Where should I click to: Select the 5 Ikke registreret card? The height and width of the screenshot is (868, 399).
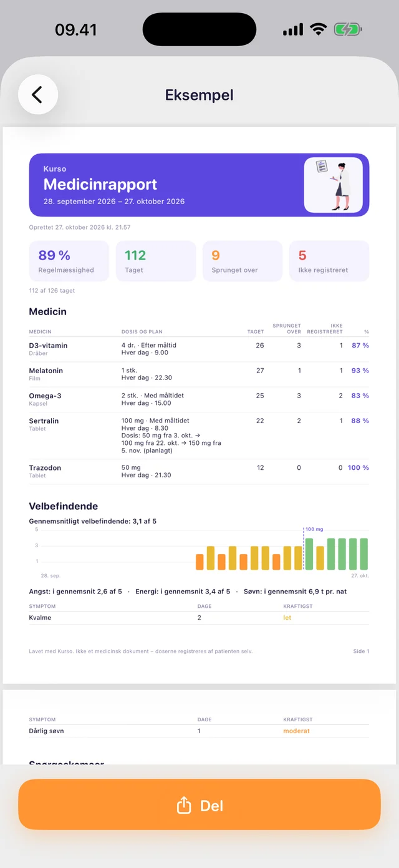point(329,261)
